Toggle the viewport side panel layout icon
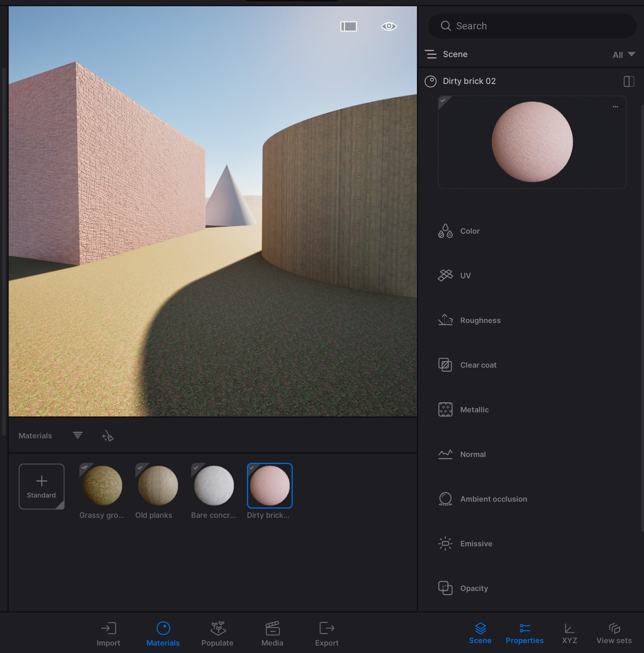 [x=348, y=26]
